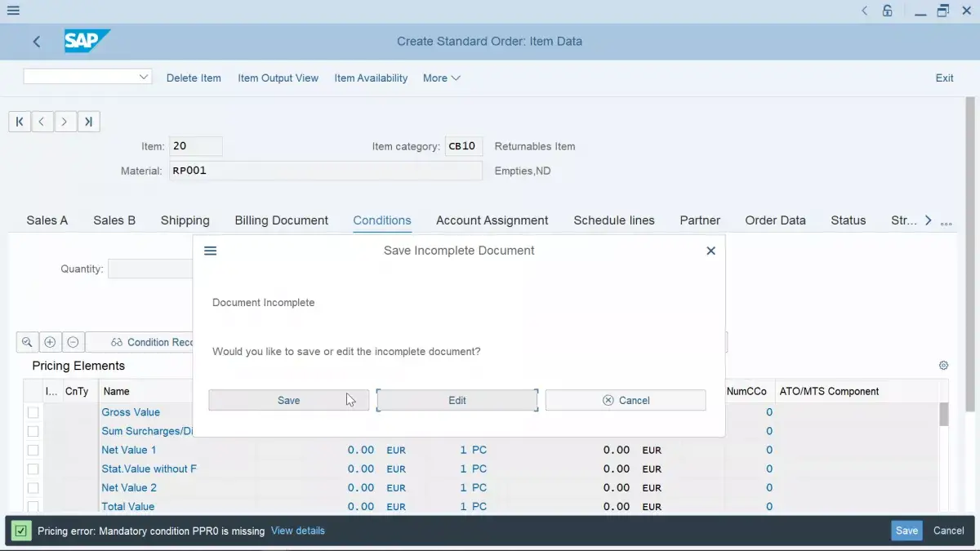This screenshot has height=551, width=980.
Task: Click Save in the bottom message bar
Action: tap(906, 531)
